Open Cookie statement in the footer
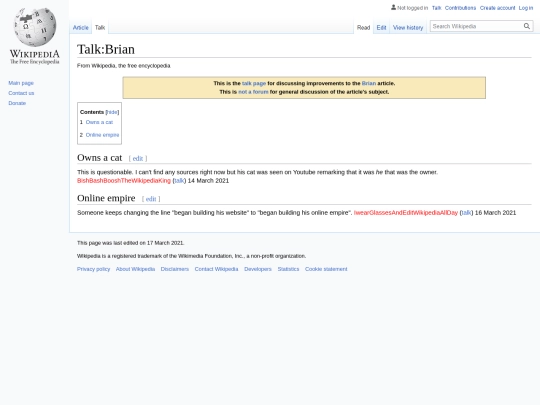This screenshot has width=540, height=405. (x=326, y=269)
